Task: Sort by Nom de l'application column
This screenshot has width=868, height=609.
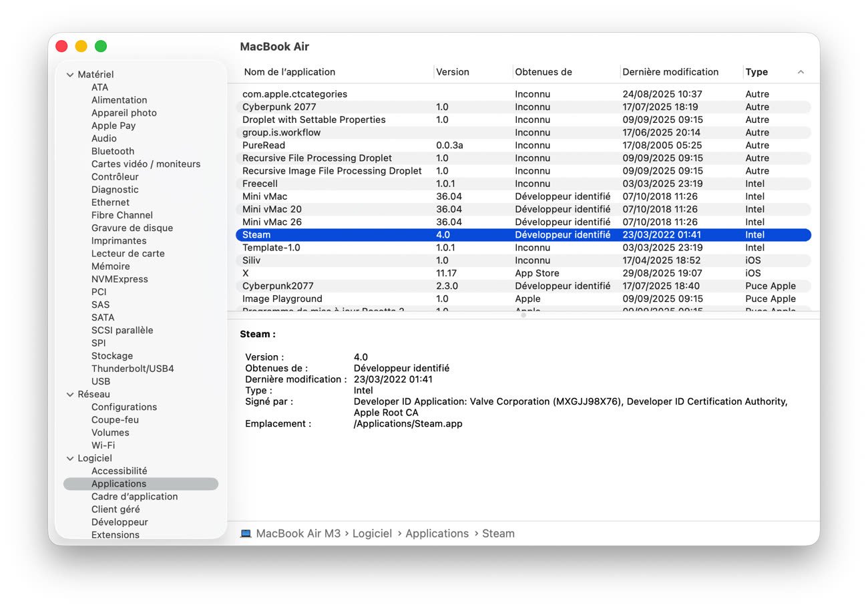Action: click(x=290, y=72)
